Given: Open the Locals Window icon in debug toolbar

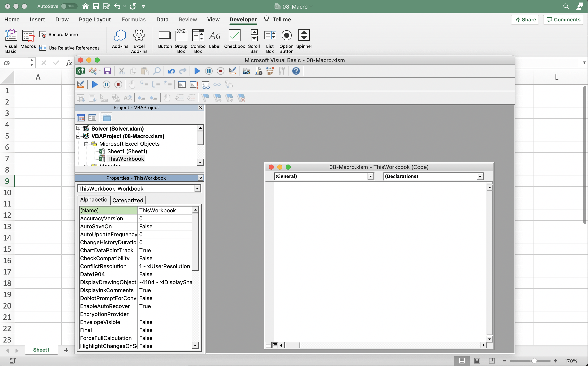Looking at the screenshot, I should click(x=182, y=85).
